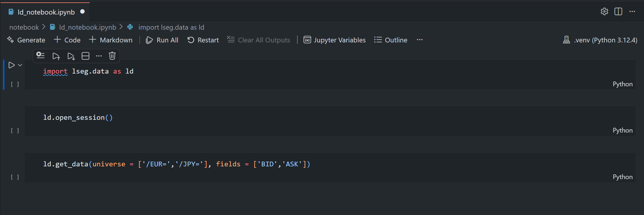Open cell toolbar more actions ellipsis
This screenshot has height=215, width=644.
click(99, 56)
